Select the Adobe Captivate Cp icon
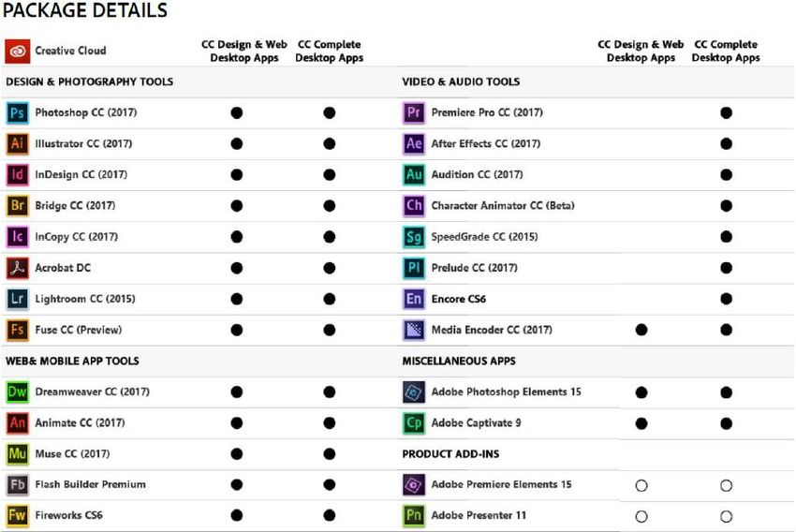The width and height of the screenshot is (796, 532). tap(414, 422)
